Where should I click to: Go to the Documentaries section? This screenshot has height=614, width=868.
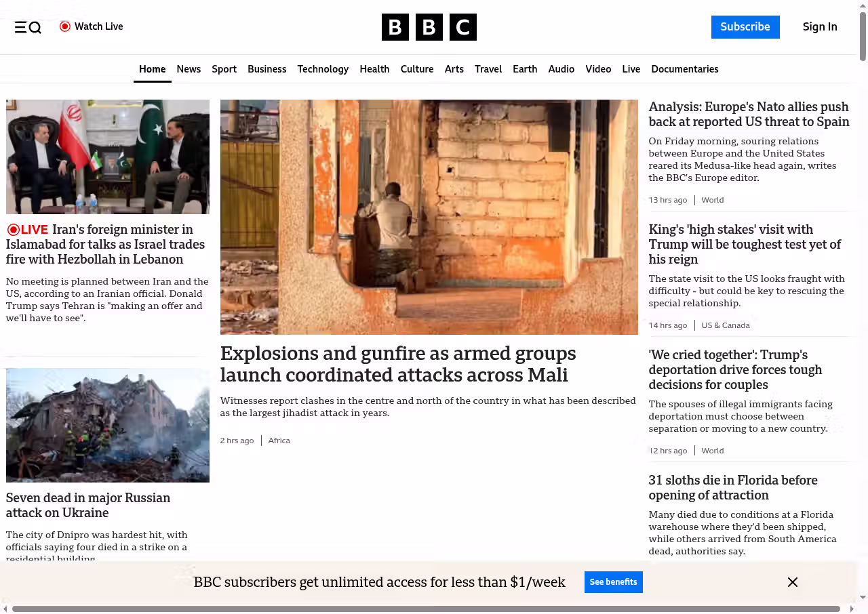click(x=684, y=69)
